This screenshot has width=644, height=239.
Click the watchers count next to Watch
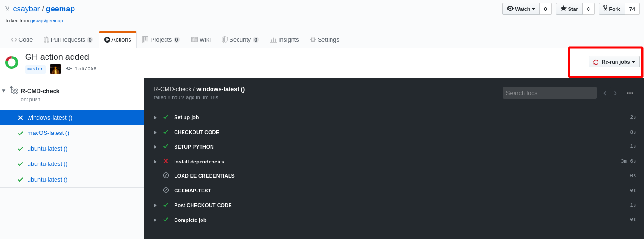[545, 9]
